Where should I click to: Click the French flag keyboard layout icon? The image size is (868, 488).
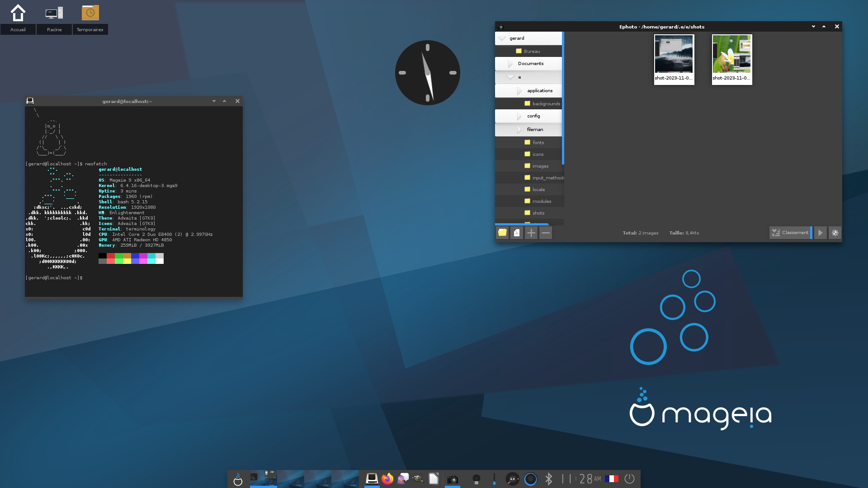click(x=611, y=479)
